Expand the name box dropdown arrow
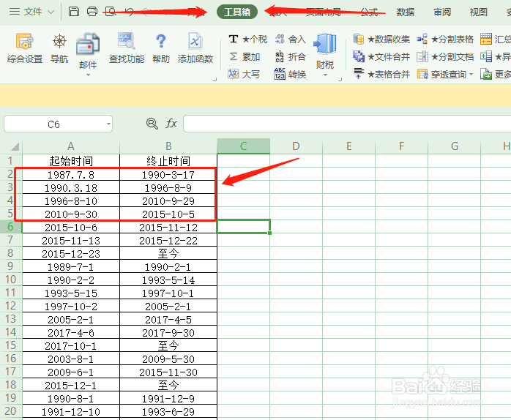Screen dimensions: 511x420 108,124
